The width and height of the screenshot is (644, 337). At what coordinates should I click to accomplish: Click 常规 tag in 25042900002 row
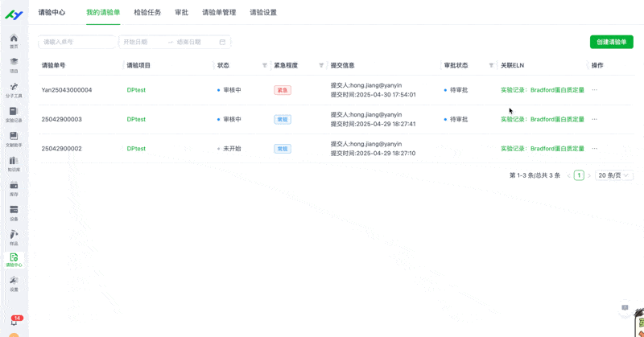(283, 149)
